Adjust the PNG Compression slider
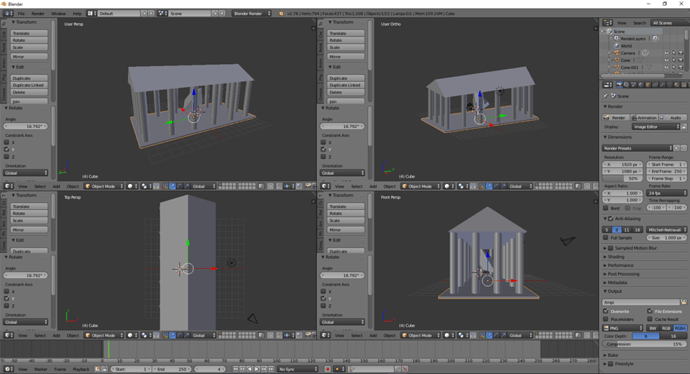690x374 pixels. (x=644, y=344)
